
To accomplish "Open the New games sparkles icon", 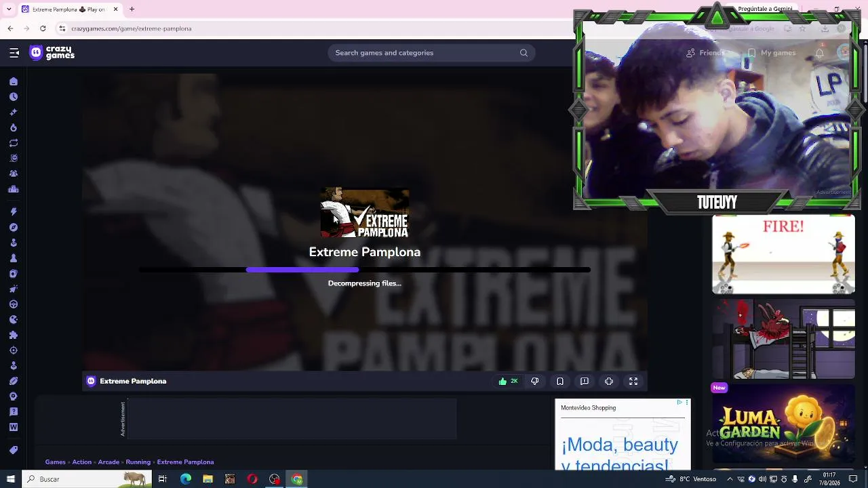I will [14, 113].
